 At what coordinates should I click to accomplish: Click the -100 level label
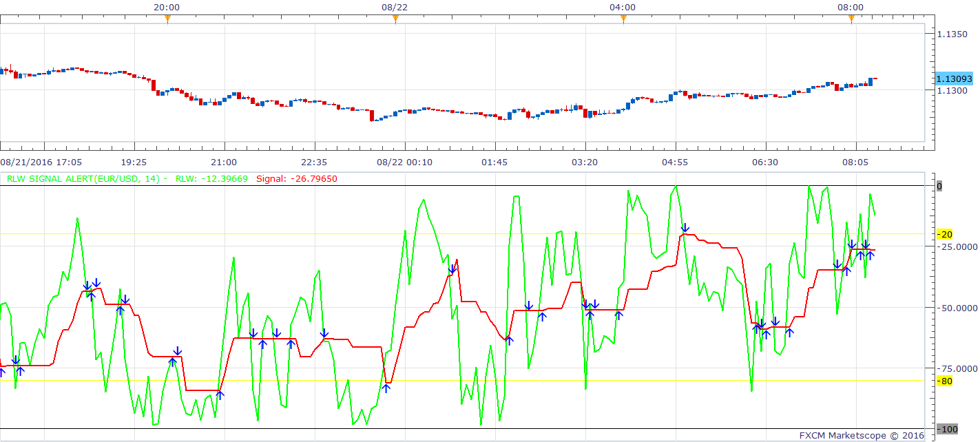(x=947, y=430)
